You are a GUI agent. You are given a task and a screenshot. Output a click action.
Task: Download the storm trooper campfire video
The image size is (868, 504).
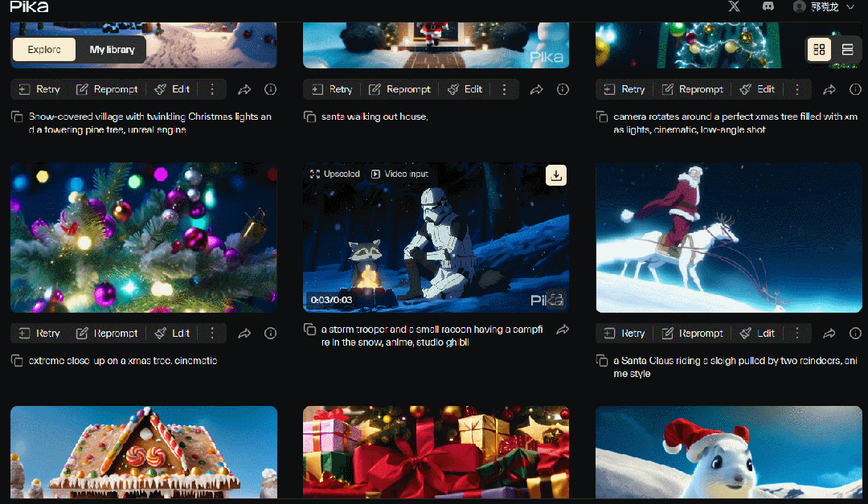556,175
